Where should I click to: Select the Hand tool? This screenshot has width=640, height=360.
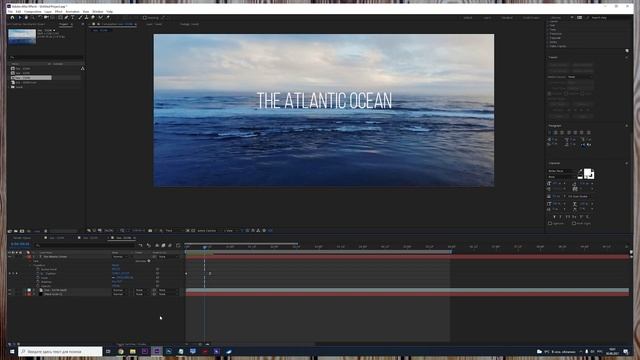coord(26,18)
